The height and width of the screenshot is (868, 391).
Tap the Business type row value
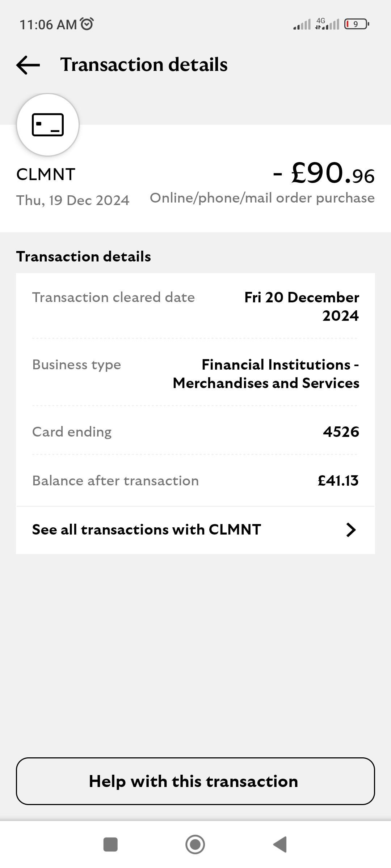(x=266, y=374)
